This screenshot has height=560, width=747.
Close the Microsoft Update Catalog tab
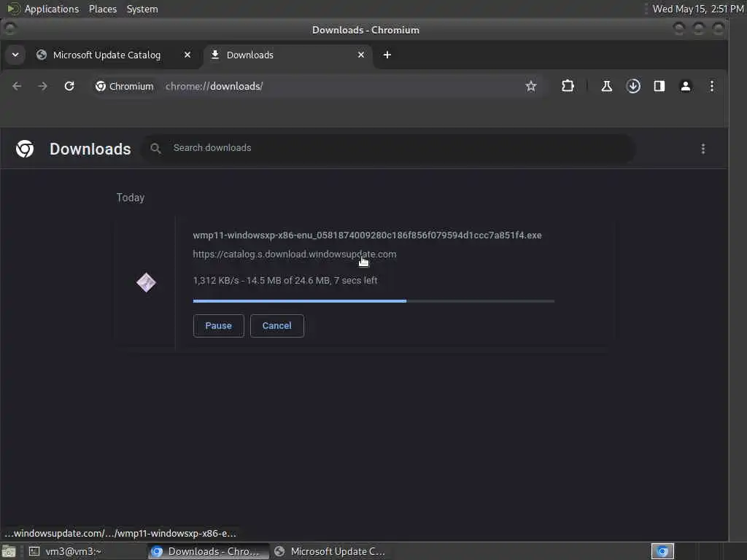tap(187, 55)
